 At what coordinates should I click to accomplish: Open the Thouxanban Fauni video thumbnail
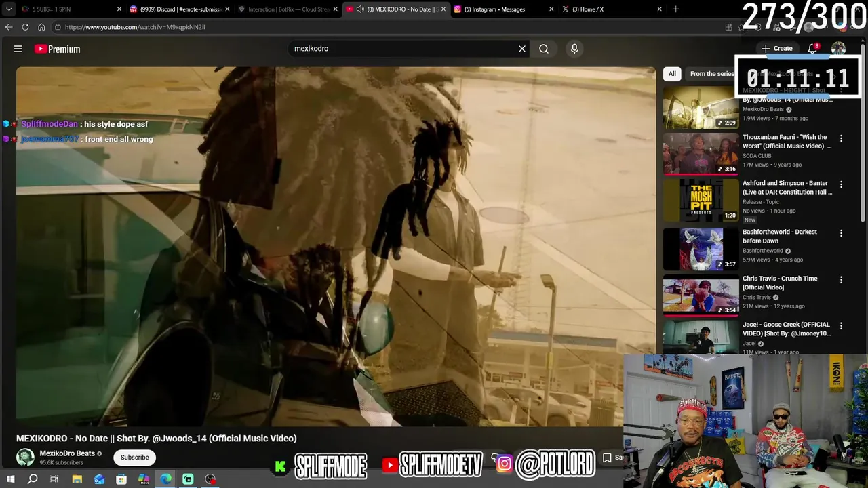pyautogui.click(x=701, y=153)
